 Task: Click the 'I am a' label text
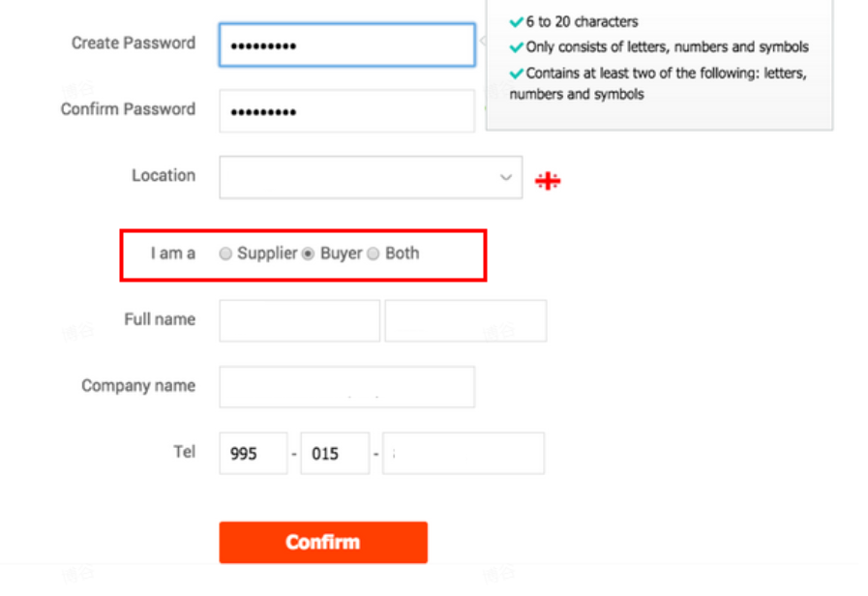tap(172, 253)
